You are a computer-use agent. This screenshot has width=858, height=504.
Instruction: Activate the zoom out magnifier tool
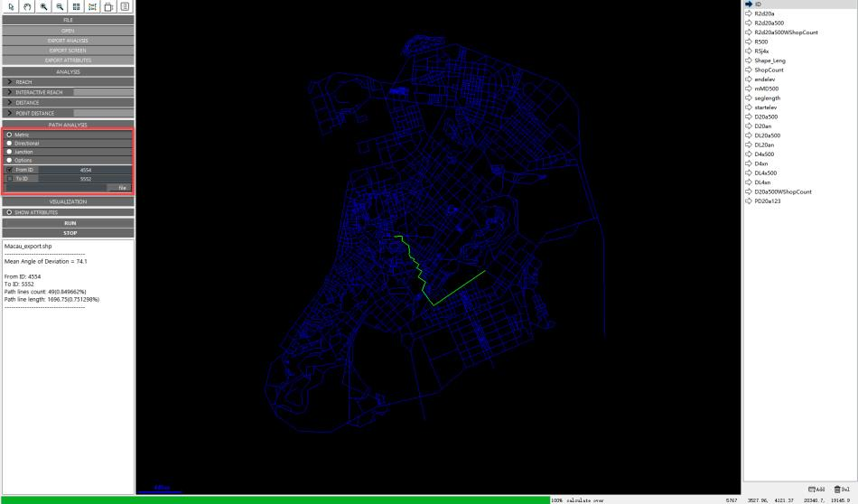[x=61, y=6]
